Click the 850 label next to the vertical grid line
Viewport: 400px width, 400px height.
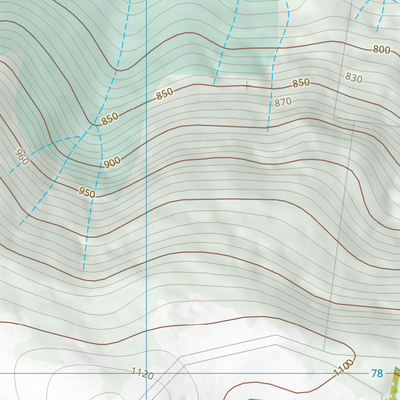coord(165,94)
